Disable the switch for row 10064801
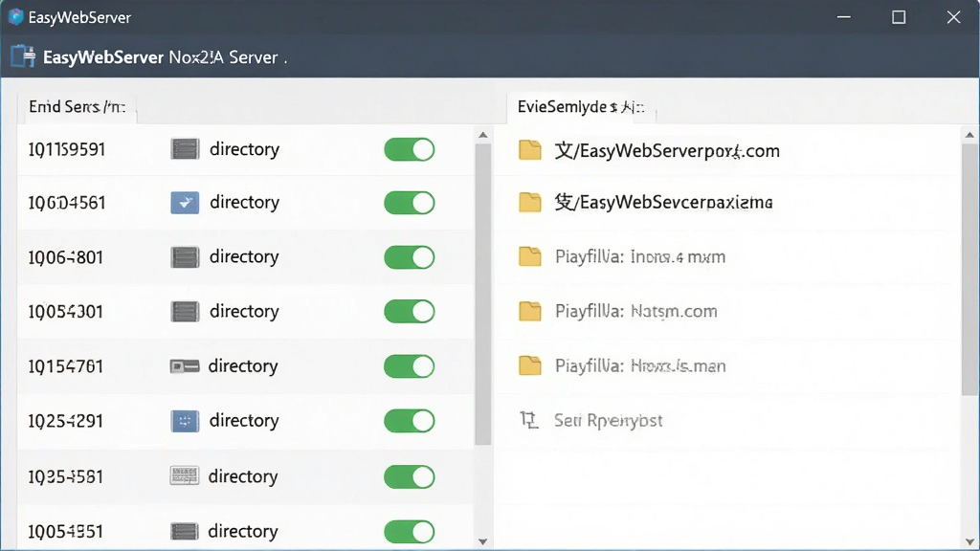The image size is (980, 551). click(x=410, y=256)
